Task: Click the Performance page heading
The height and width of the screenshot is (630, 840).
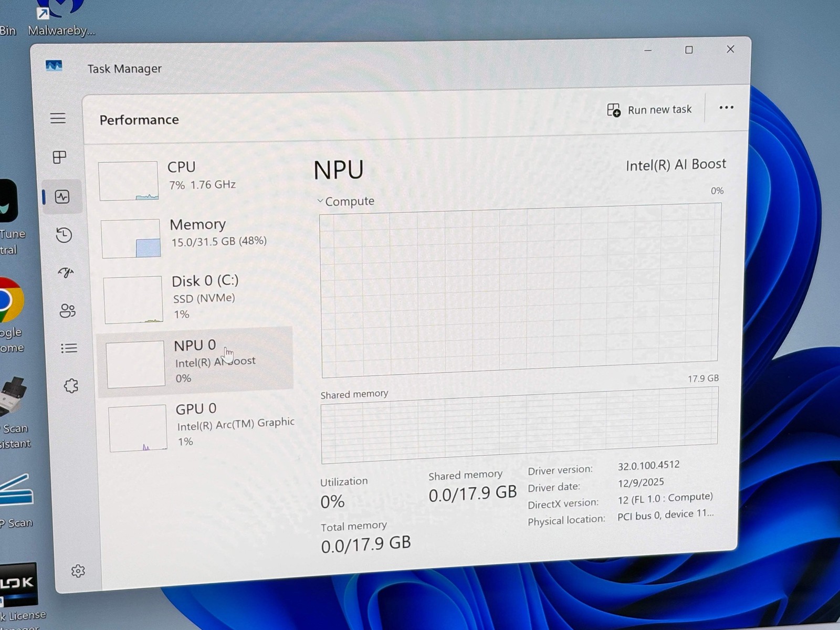Action: pyautogui.click(x=139, y=120)
